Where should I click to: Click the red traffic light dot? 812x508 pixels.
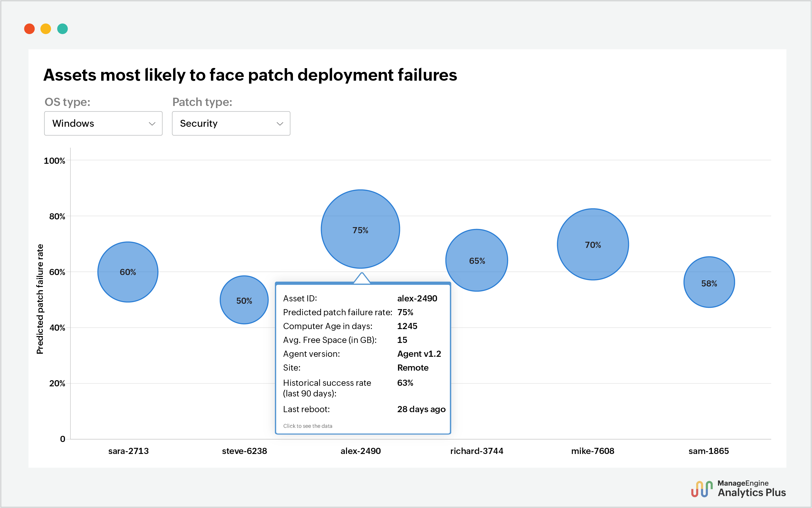point(30,28)
